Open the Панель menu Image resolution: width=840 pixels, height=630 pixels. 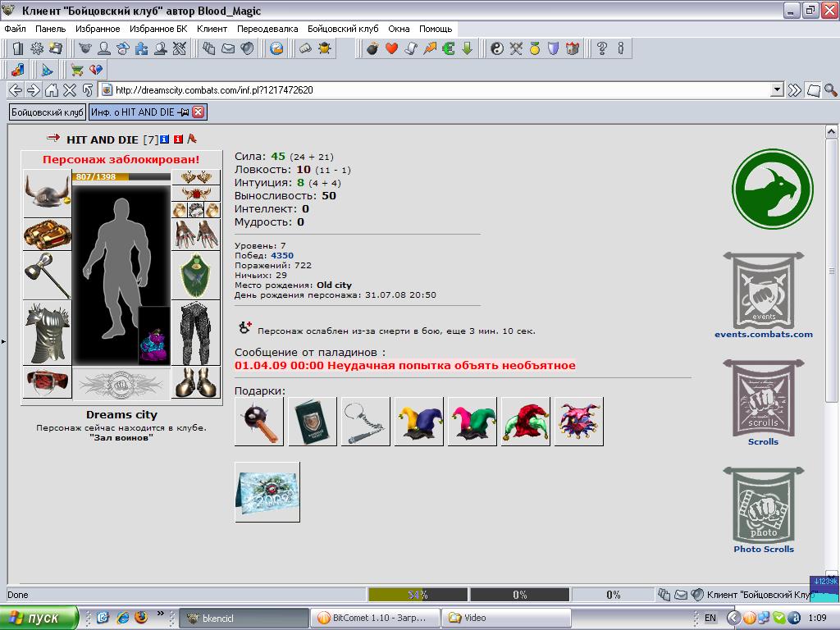pos(50,29)
